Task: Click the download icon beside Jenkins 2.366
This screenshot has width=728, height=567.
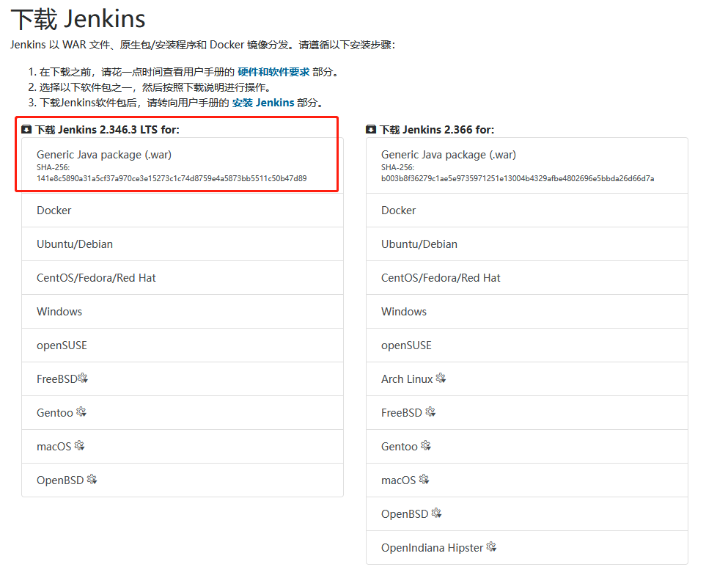Action: coord(371,129)
